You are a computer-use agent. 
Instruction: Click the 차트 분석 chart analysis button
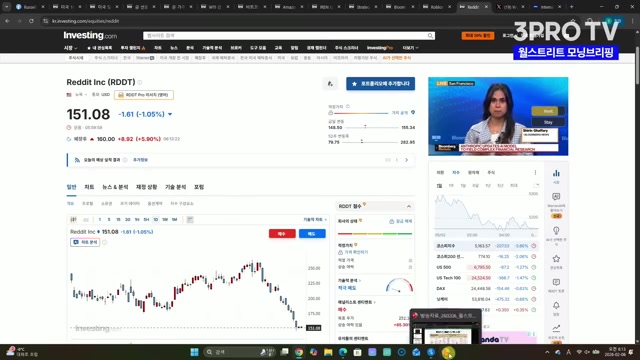(x=85, y=242)
